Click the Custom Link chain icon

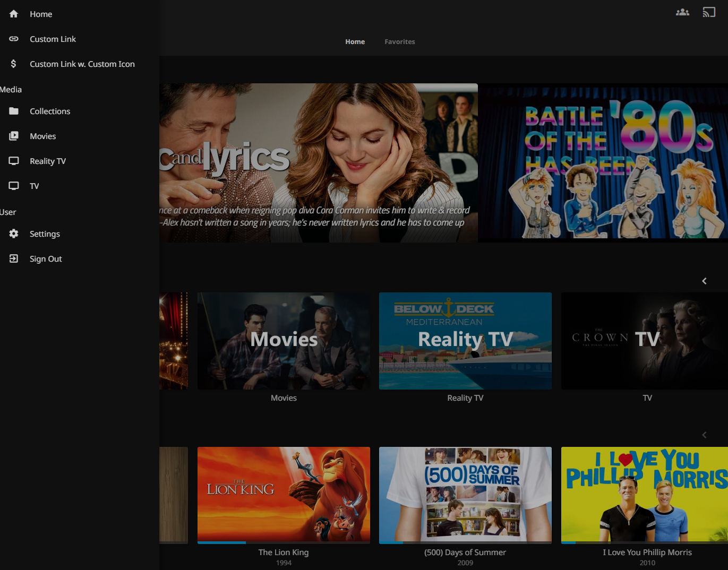tap(14, 39)
